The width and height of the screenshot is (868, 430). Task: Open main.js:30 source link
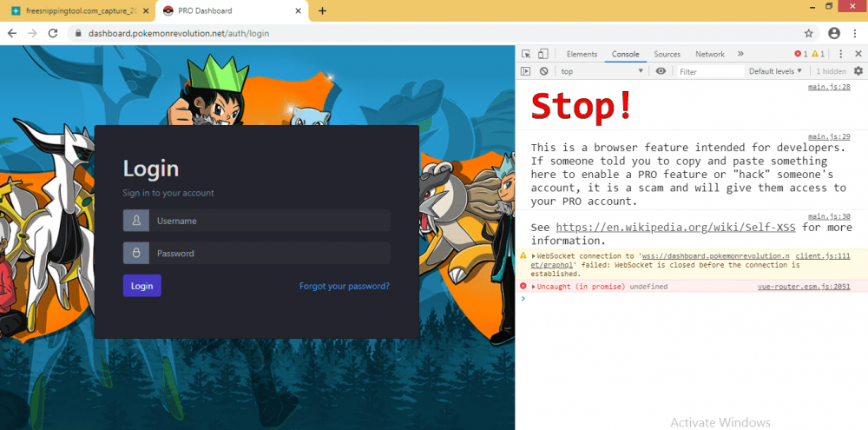(829, 216)
